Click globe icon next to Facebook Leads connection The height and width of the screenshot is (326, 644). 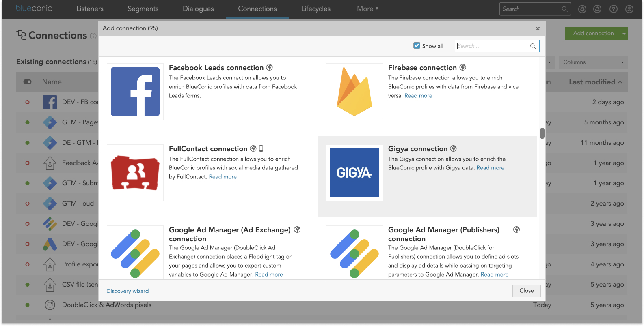point(269,67)
